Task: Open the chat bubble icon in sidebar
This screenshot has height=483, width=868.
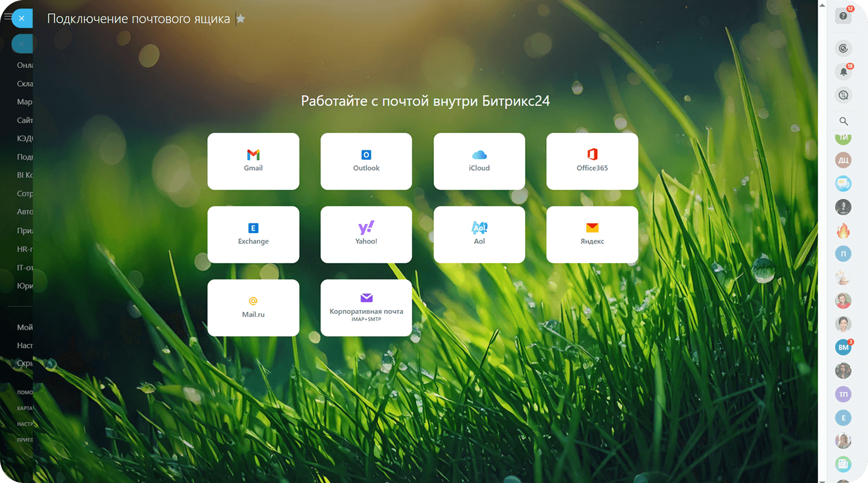Action: pos(843,95)
